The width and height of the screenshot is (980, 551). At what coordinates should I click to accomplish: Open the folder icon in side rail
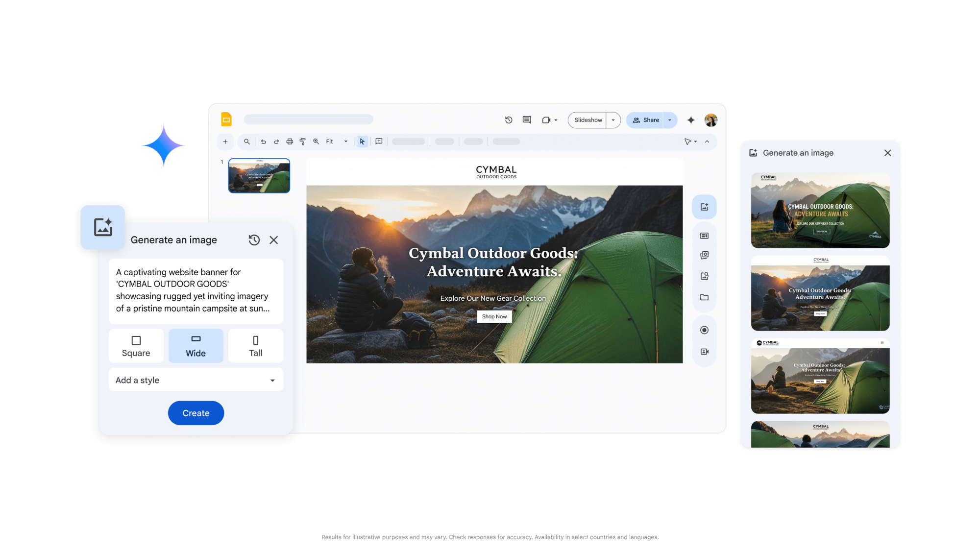click(704, 297)
